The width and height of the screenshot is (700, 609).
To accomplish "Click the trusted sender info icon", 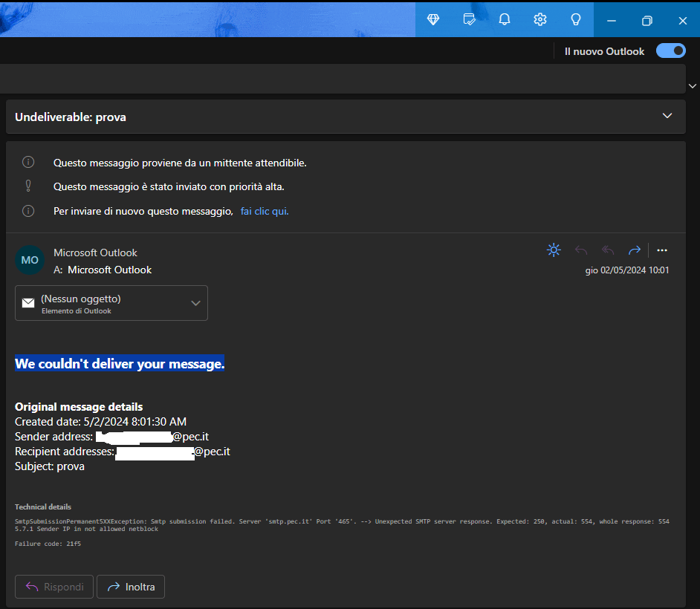I will click(28, 162).
